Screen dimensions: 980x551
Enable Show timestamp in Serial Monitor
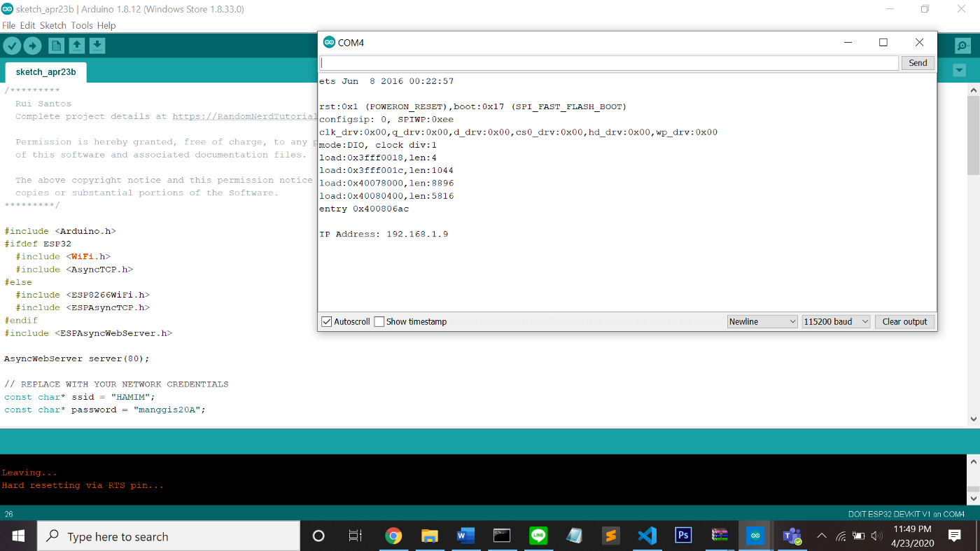point(379,321)
